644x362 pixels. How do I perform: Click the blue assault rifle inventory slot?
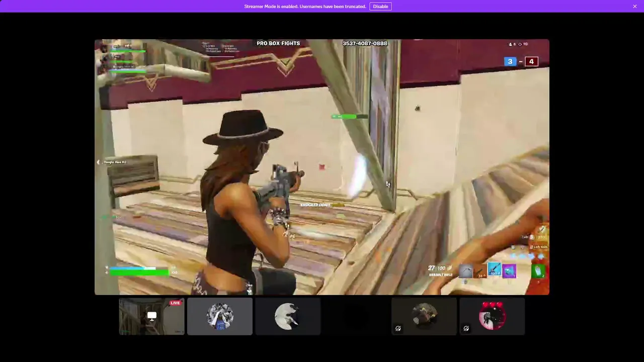[495, 270]
